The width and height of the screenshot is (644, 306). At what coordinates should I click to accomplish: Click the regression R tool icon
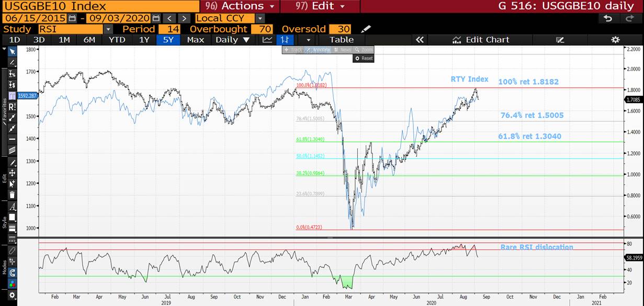click(12, 106)
